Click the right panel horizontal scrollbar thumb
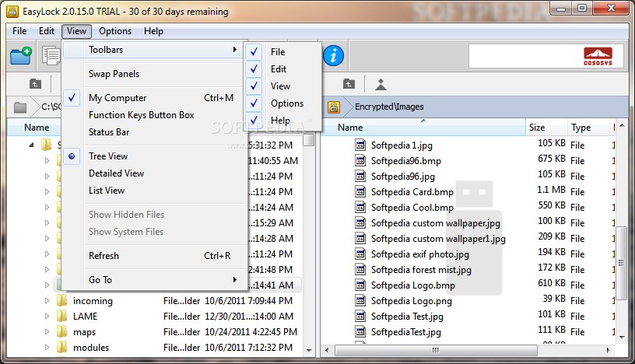This screenshot has height=364, width=635. coord(436,350)
